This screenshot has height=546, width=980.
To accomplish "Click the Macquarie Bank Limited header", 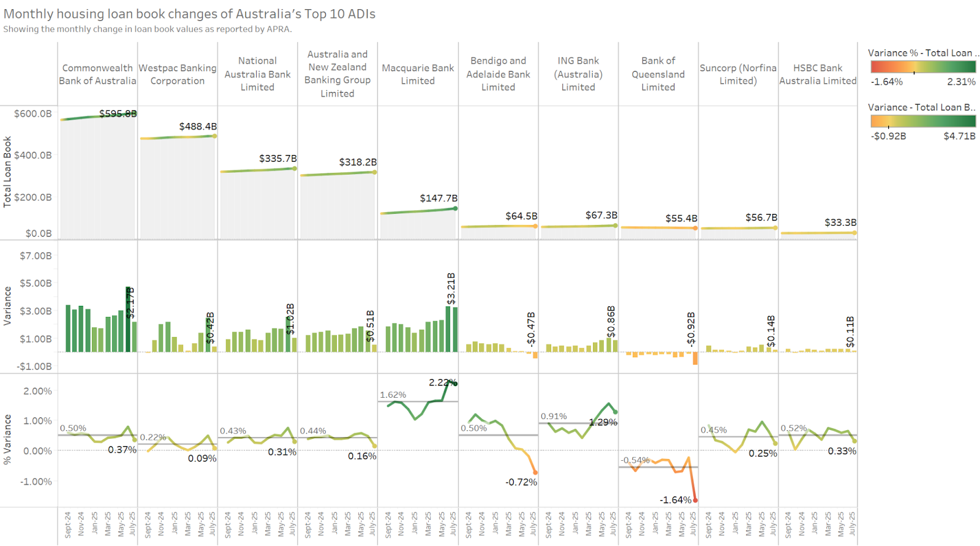I will coord(418,74).
